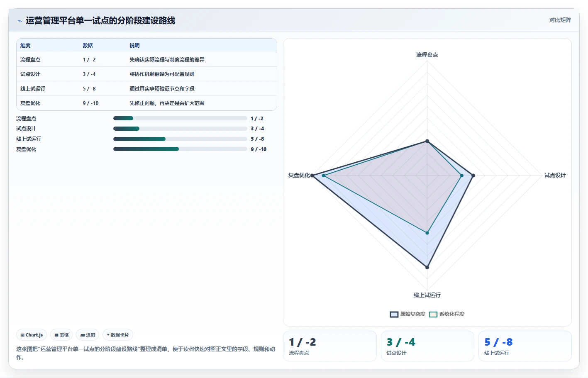Click the teal data point on 复盘优化 axis

pyautogui.click(x=324, y=176)
